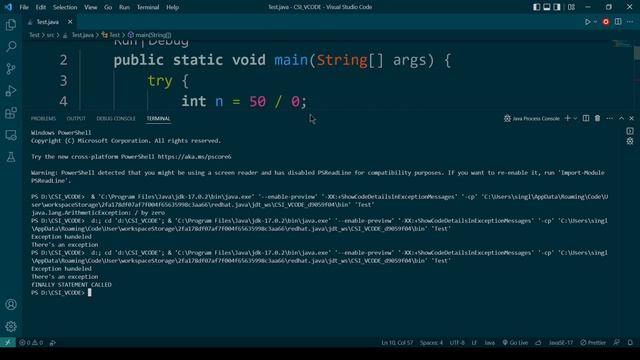640x360 pixels.
Task: Open the Explorer view in activity bar
Action: (x=11, y=25)
